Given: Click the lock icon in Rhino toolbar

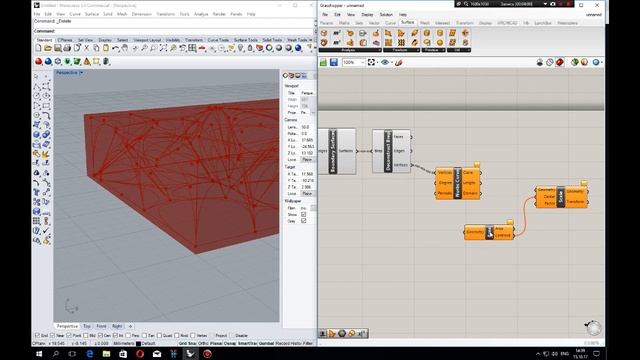Looking at the screenshot, I should tap(250, 48).
